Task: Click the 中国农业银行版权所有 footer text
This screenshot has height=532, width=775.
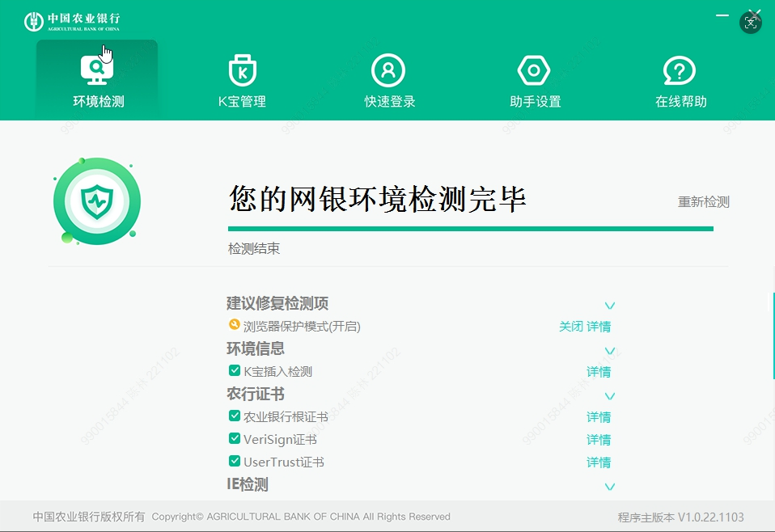Action: (89, 517)
